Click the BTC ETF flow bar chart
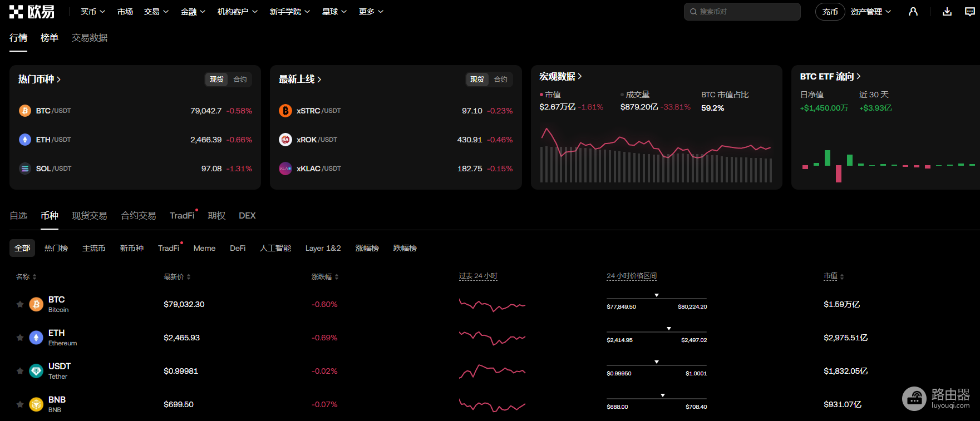The image size is (980, 421). pos(888,165)
